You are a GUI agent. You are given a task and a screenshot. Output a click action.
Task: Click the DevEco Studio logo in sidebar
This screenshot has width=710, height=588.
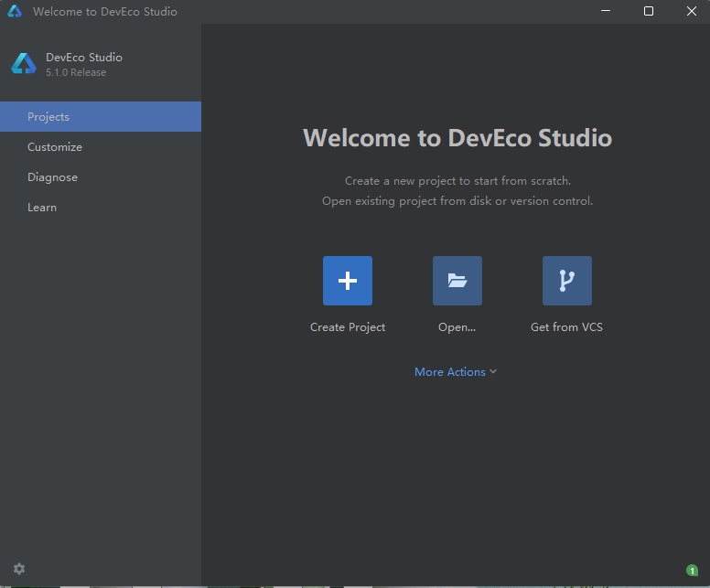pos(24,64)
